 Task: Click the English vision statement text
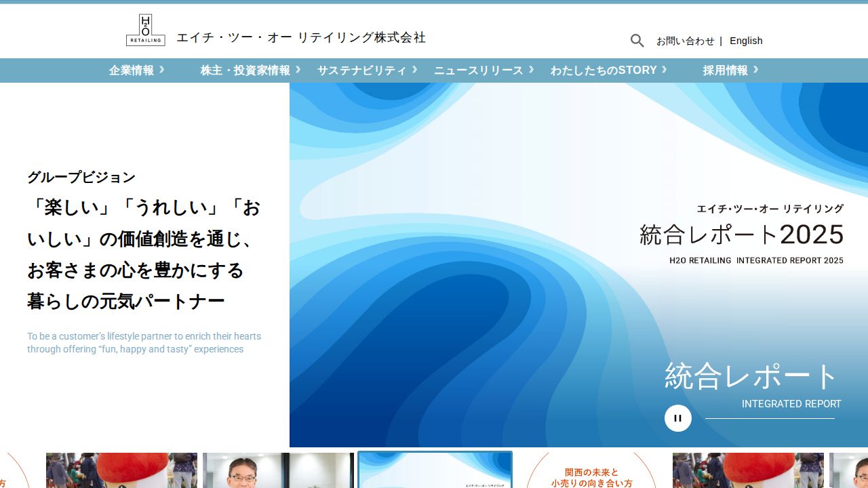pos(144,342)
